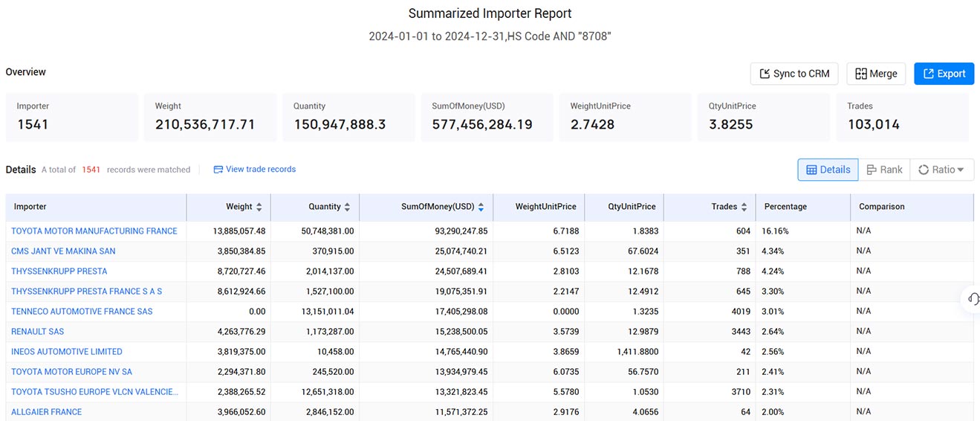This screenshot has width=980, height=421.
Task: Sort by Quantity column arrows
Action: (347, 207)
